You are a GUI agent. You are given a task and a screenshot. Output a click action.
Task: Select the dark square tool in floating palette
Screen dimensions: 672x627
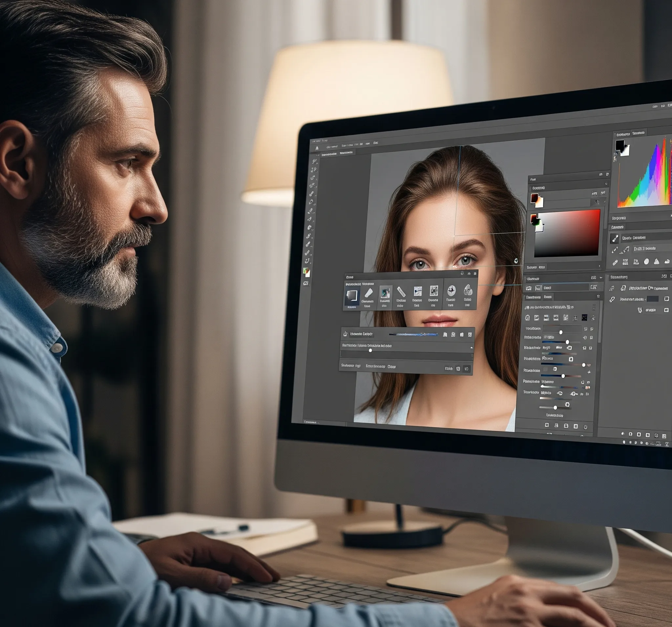tap(352, 296)
